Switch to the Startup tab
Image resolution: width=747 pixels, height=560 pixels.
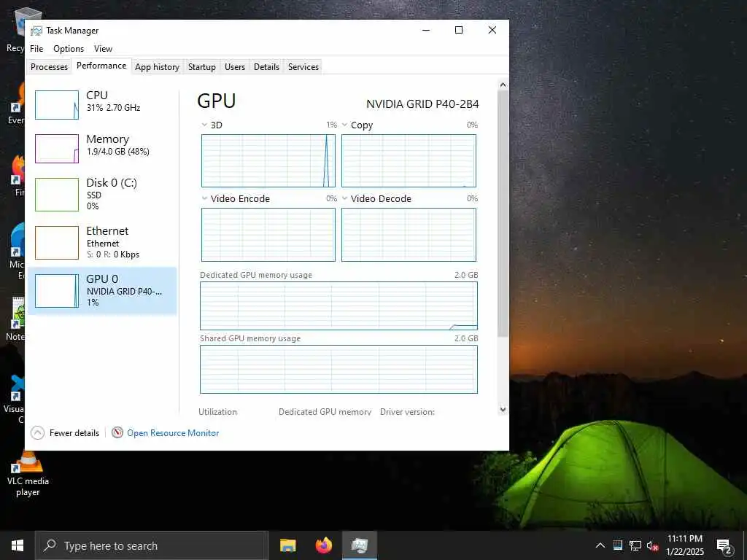tap(202, 66)
